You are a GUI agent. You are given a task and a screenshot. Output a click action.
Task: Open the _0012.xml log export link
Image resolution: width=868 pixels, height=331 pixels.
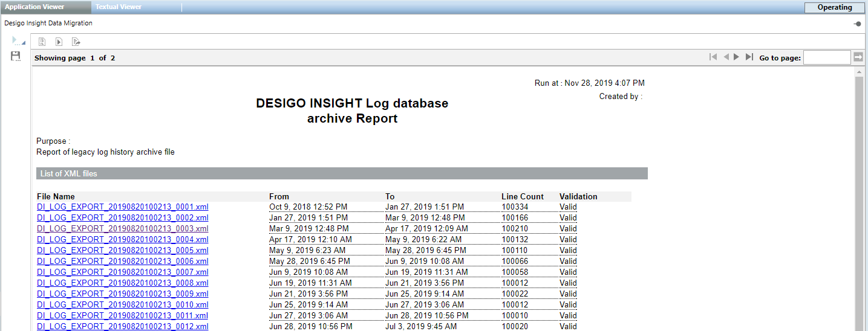[x=123, y=327]
